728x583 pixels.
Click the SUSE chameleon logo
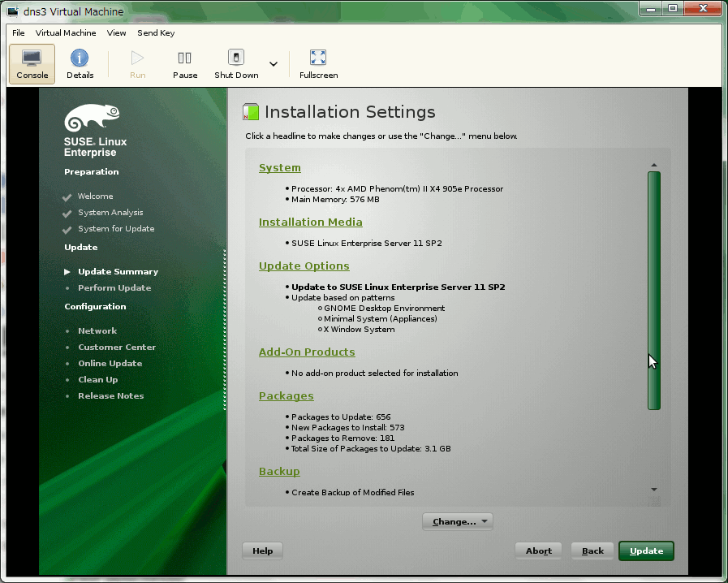tap(92, 118)
